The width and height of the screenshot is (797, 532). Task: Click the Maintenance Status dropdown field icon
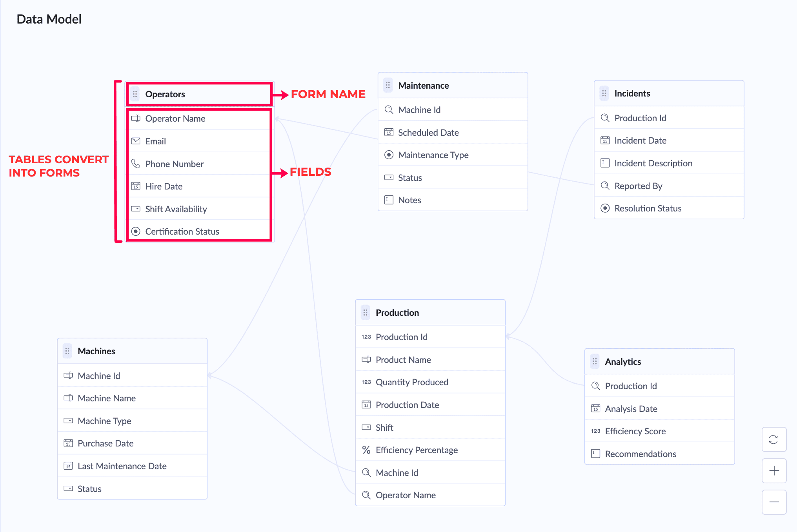(389, 177)
